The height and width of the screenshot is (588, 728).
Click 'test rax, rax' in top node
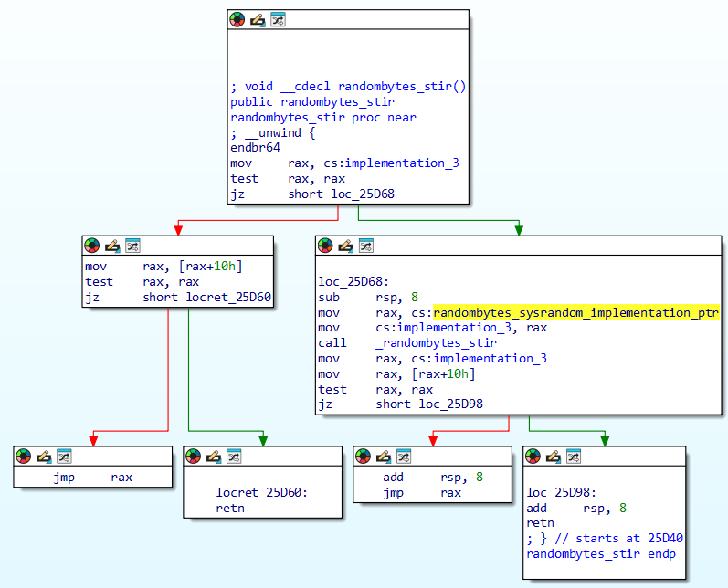point(288,179)
